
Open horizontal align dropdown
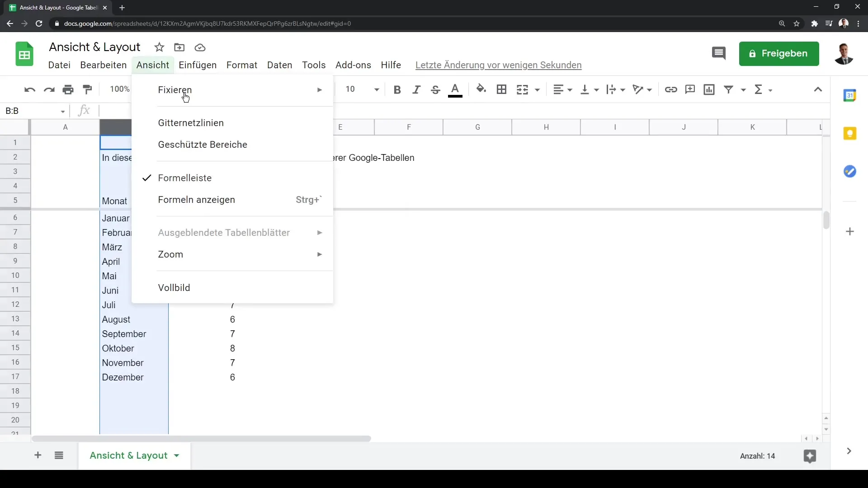[x=563, y=89]
